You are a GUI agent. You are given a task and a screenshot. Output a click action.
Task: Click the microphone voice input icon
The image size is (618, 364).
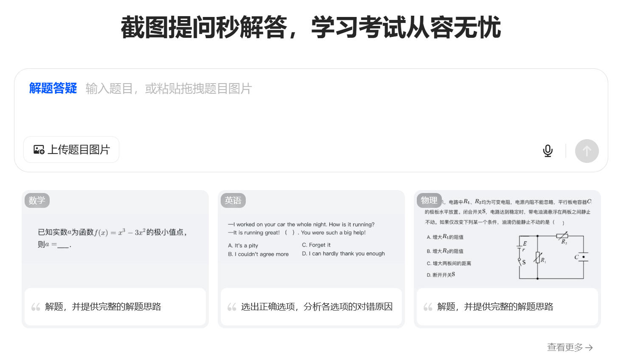coord(548,151)
